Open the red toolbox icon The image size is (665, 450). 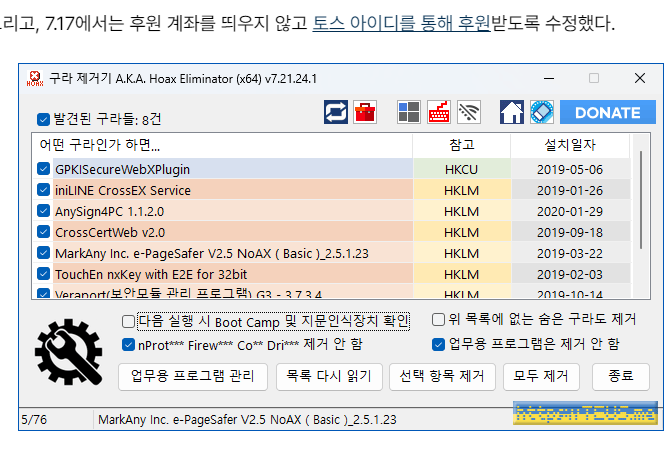click(x=365, y=112)
